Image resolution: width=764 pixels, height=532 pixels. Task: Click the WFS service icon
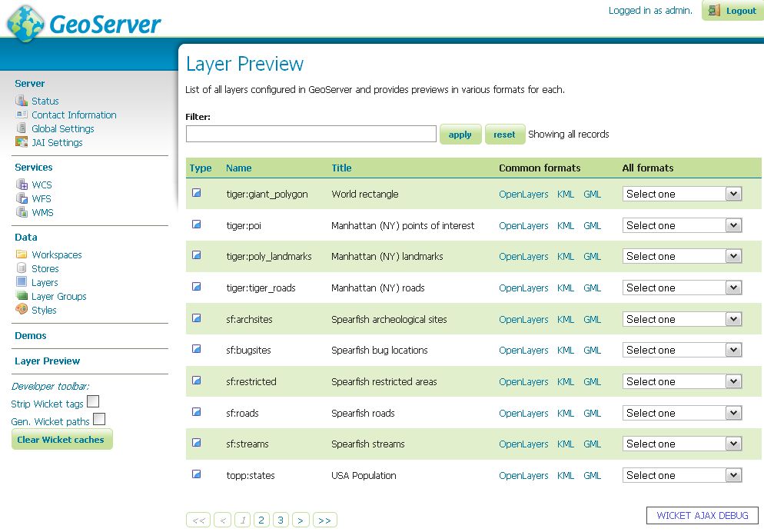22,198
